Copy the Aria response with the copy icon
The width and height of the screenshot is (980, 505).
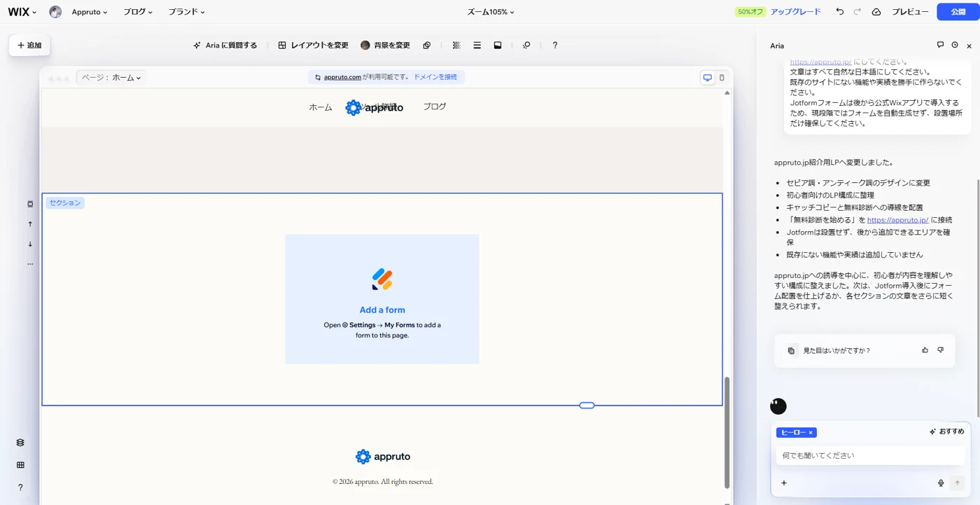(x=791, y=351)
